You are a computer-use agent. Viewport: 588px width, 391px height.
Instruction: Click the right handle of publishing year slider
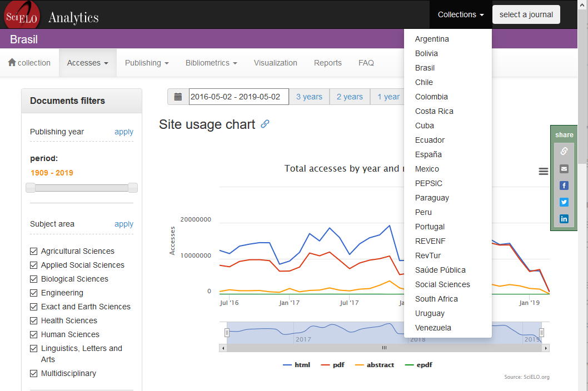133,188
